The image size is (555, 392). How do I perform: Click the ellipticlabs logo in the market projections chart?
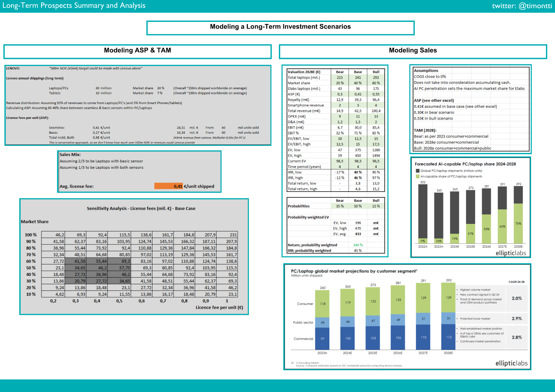click(x=511, y=363)
